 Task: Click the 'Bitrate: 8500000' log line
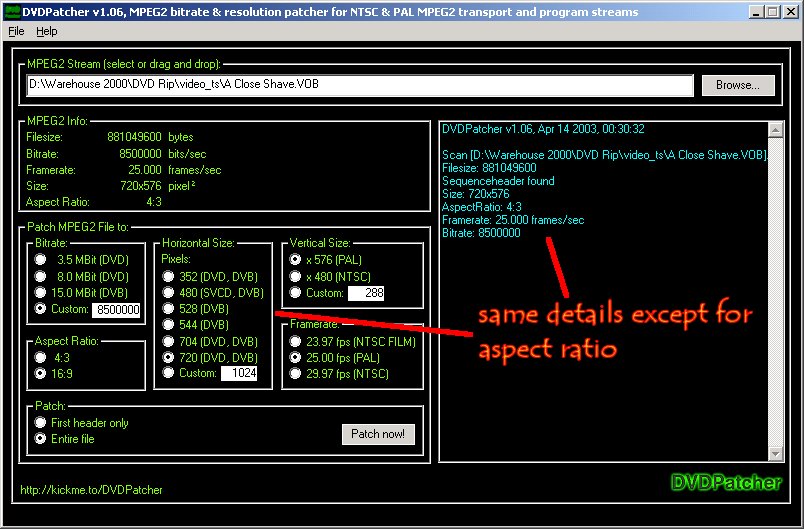[x=481, y=233]
